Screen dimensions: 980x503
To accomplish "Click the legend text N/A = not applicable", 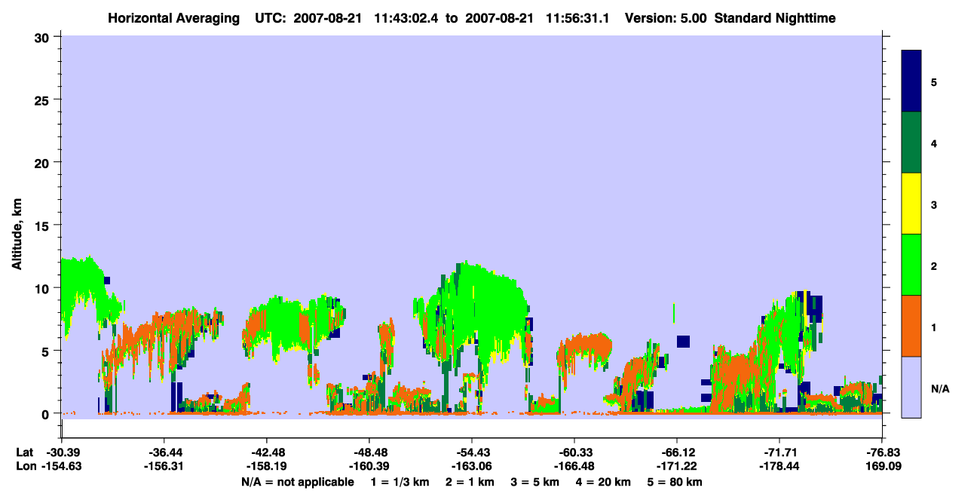I will tap(298, 482).
